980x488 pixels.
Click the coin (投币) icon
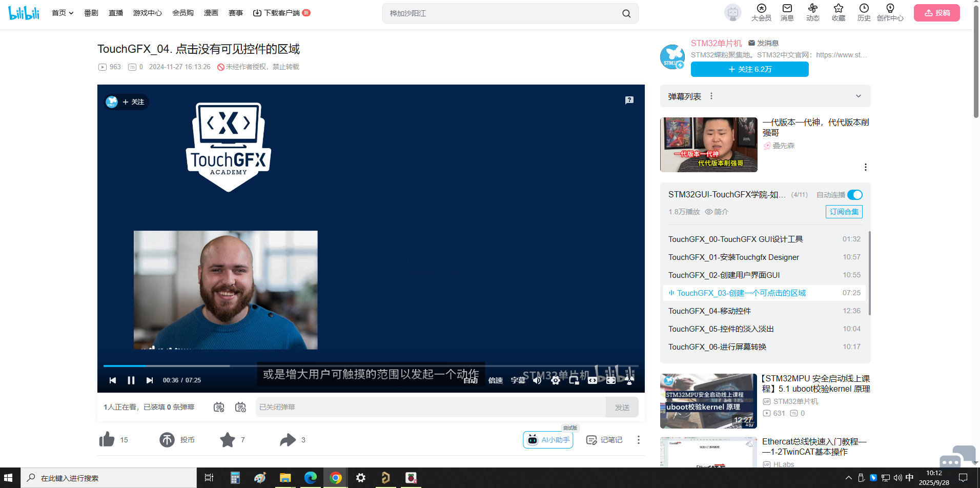(x=167, y=439)
